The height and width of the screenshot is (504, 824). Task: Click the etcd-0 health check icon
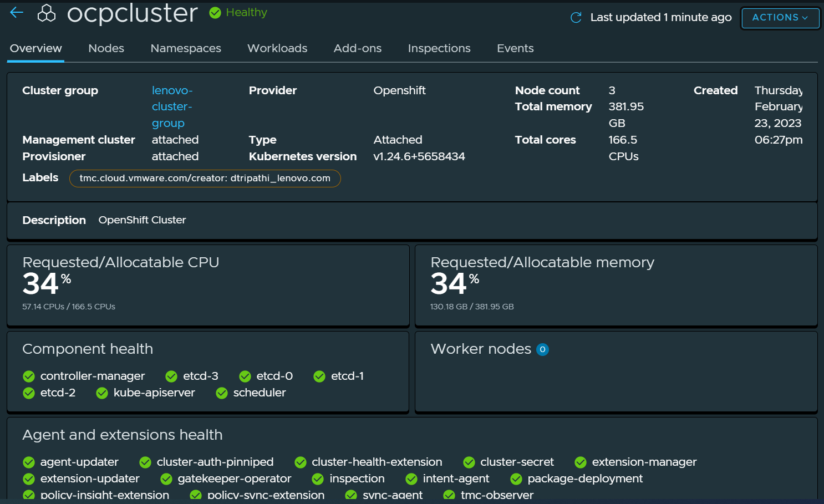[245, 376]
